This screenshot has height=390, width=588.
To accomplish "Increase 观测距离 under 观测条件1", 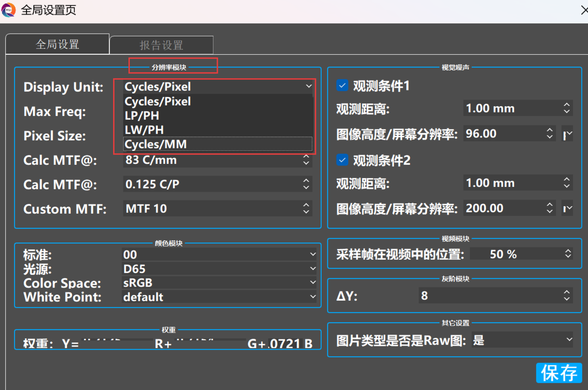I will coord(567,105).
